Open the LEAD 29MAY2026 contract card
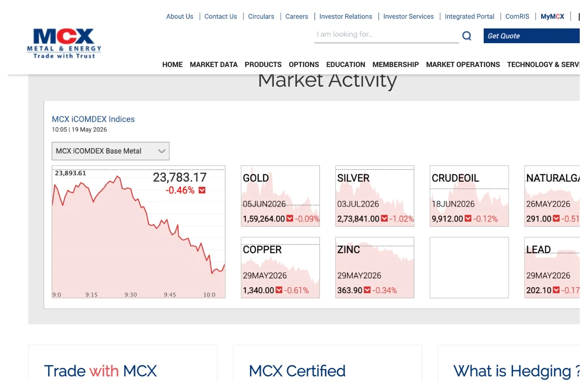This screenshot has width=588, height=390. click(552, 267)
